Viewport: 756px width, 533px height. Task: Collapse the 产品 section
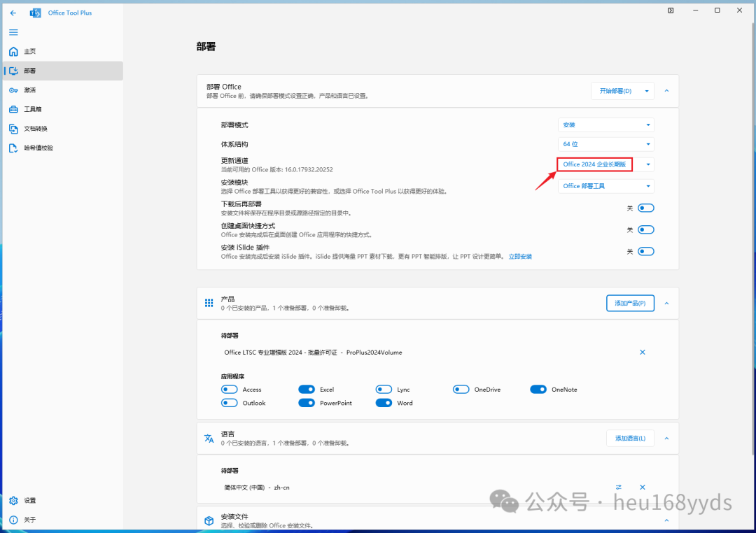(x=667, y=304)
